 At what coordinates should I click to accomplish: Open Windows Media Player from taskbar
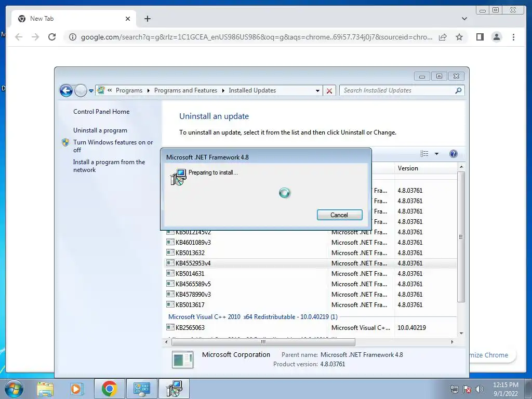pos(76,389)
